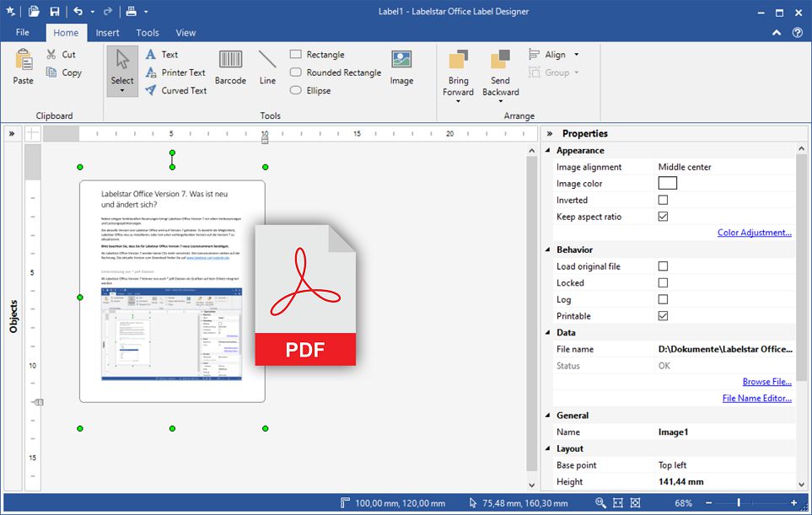Fit label to window icon
Image resolution: width=812 pixels, height=515 pixels.
coord(618,502)
